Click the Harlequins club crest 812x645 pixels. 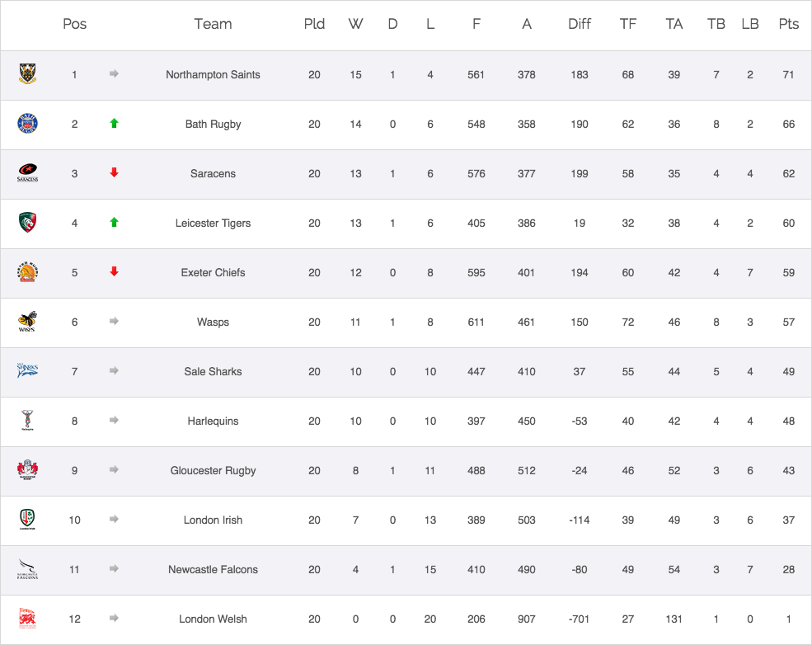click(x=27, y=421)
